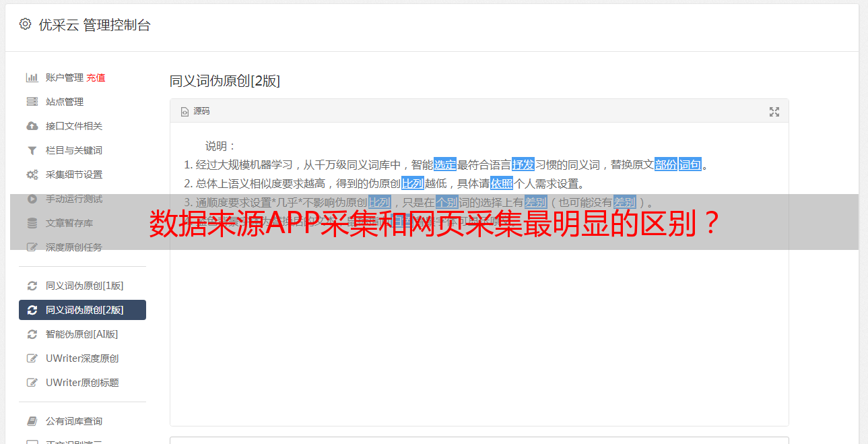
Task: Click the 源码 toolbar button
Action: (195, 111)
